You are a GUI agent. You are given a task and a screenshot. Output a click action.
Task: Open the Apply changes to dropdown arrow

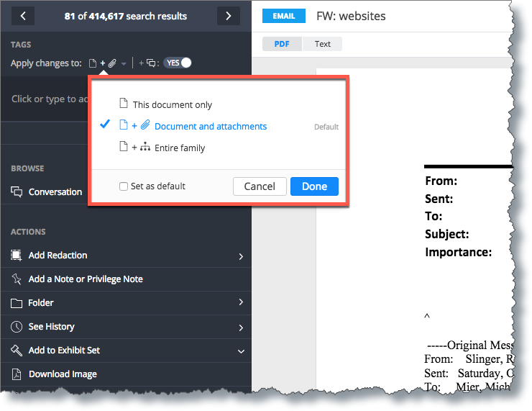124,63
